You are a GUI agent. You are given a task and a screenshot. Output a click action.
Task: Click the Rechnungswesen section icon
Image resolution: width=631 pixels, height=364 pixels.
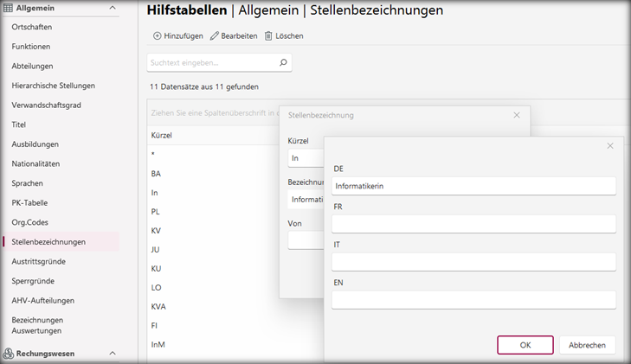click(x=8, y=353)
